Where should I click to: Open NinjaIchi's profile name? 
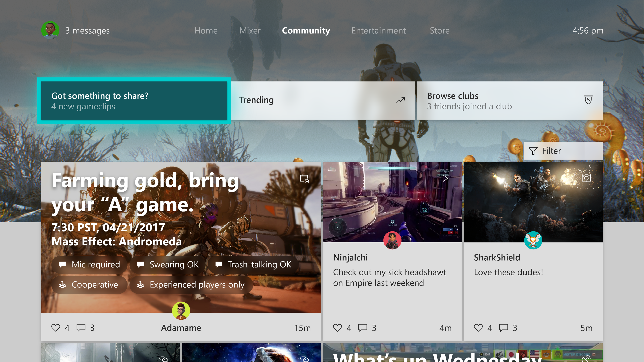point(350,258)
